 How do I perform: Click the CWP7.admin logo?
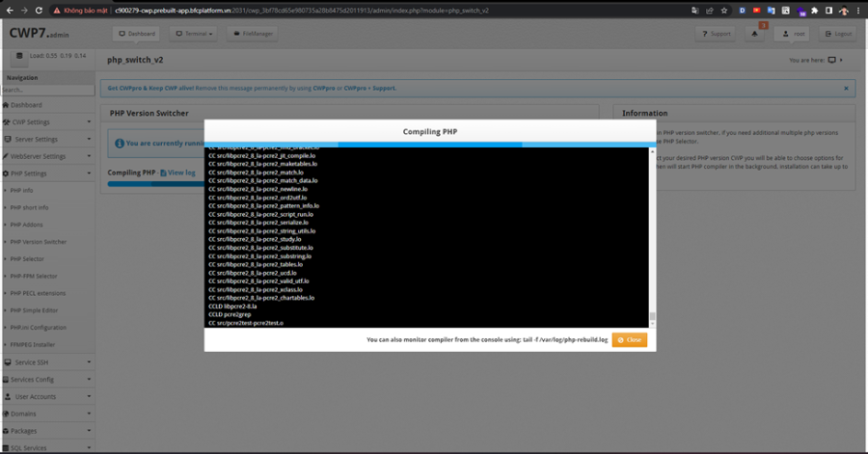click(39, 33)
